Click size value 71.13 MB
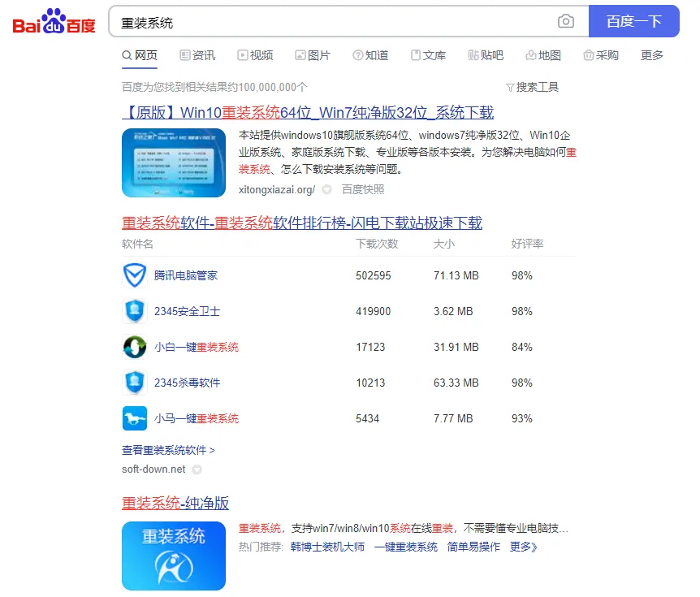The width and height of the screenshot is (700, 597). (456, 275)
